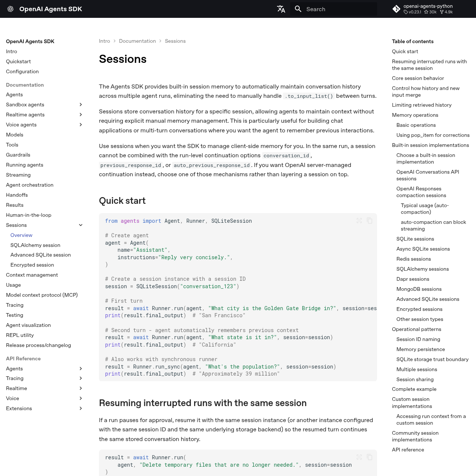Screen dimensions: 476x476
Task: Open the Configuration sidebar page
Action: coord(22,72)
